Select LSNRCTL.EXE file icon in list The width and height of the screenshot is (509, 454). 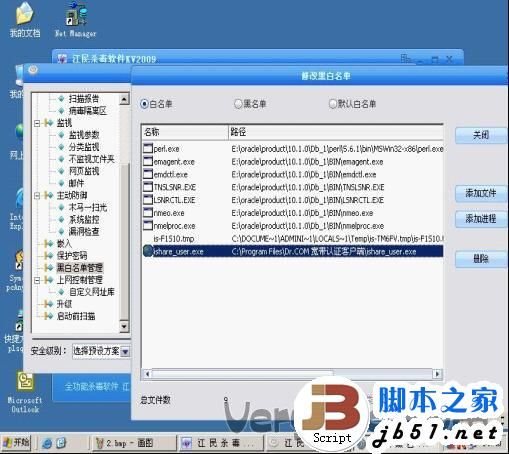[x=148, y=200]
